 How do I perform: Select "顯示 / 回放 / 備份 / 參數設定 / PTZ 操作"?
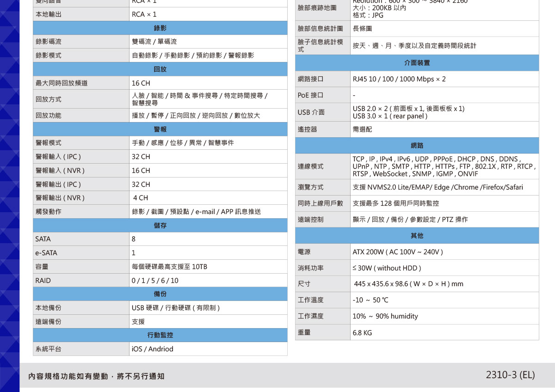coord(410,220)
